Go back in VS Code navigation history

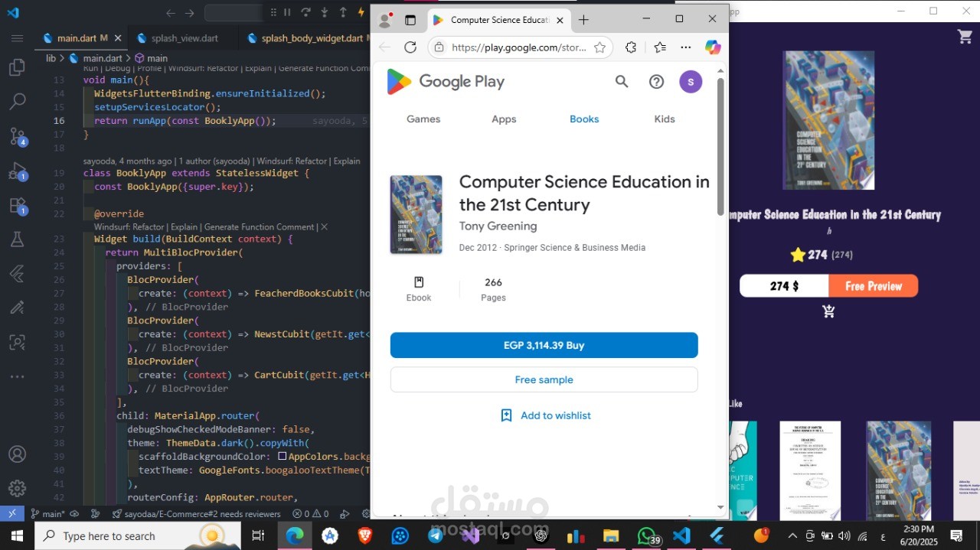coord(171,13)
